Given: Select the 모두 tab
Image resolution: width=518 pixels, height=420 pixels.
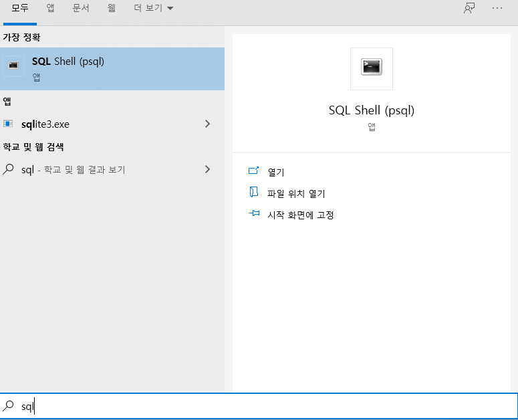Looking at the screenshot, I should pos(20,8).
